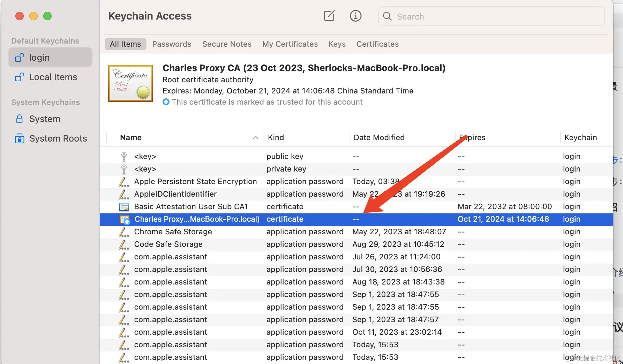The height and width of the screenshot is (364, 623).
Task: Click the green zoom window button
Action: point(47,16)
